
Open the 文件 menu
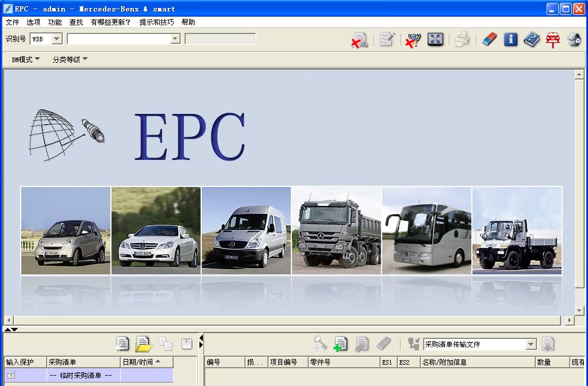pos(12,22)
